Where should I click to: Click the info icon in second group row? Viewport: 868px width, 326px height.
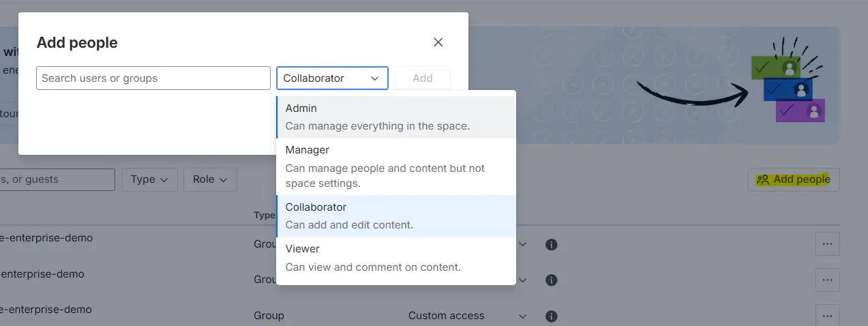552,280
